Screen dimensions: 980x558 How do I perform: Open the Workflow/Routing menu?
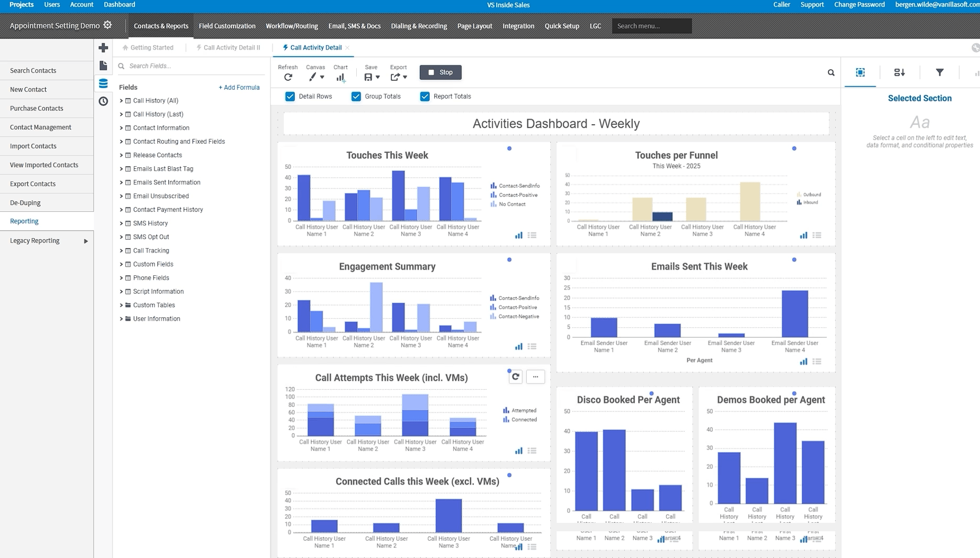292,26
